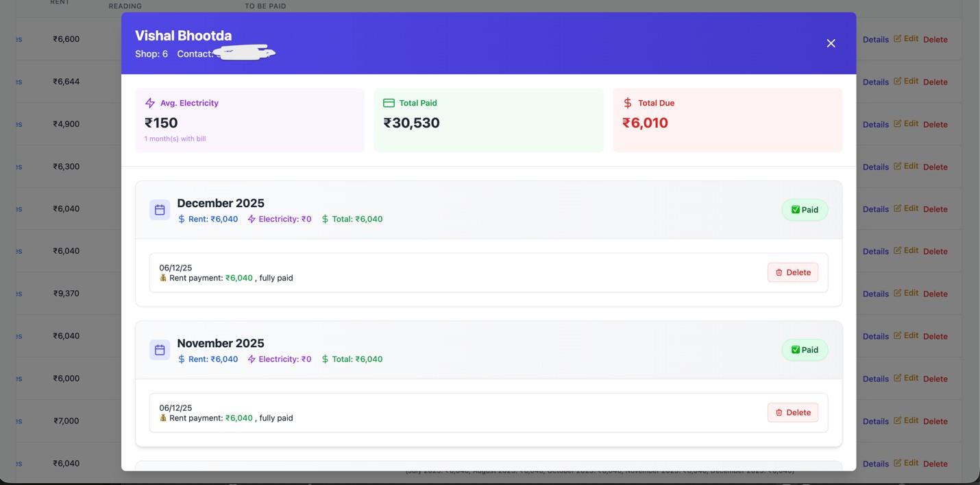Click the calendar icon for November 2025
Viewport: 980px width, 485px height.
click(160, 350)
